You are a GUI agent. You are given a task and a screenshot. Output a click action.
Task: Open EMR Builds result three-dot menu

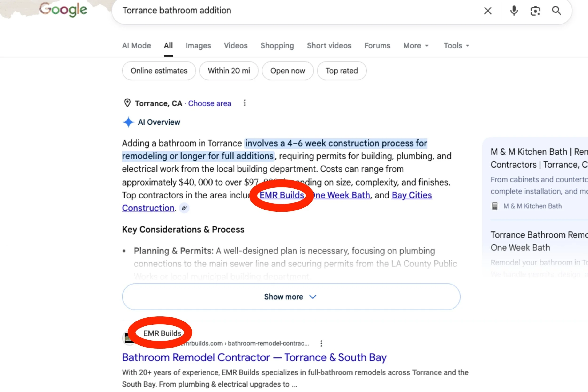321,343
